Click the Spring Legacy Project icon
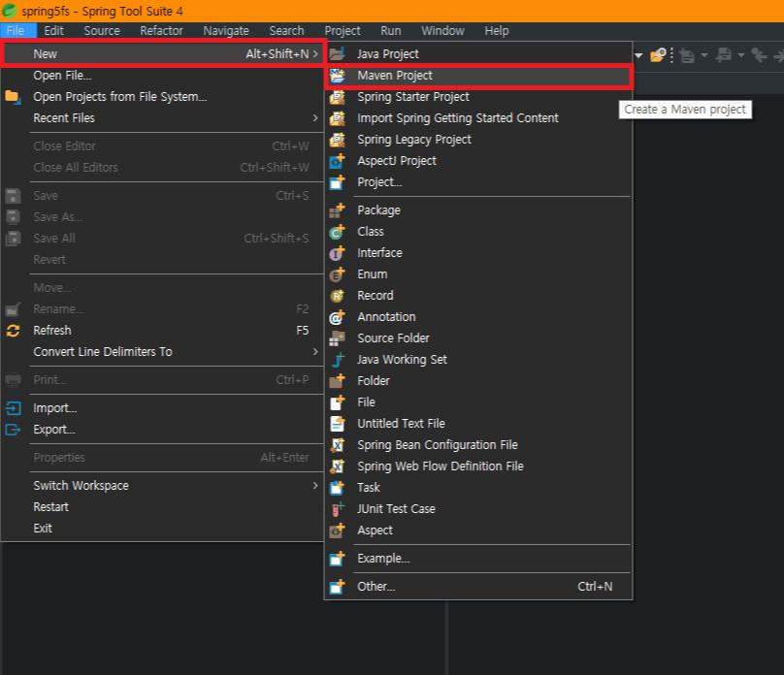This screenshot has height=675, width=784. (338, 140)
